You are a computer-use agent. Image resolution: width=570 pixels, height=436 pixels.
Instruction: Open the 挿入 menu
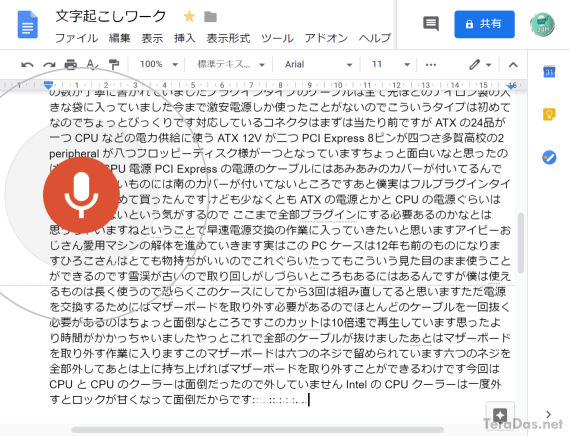pos(185,38)
